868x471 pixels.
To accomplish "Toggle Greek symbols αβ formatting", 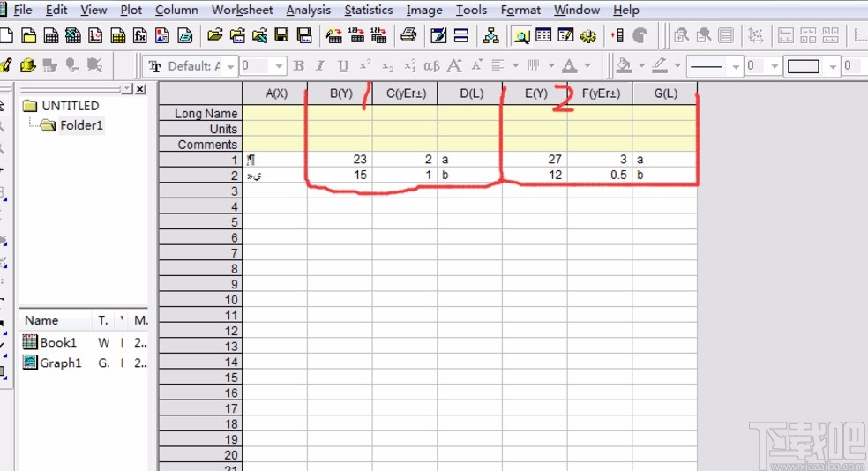I will point(431,66).
